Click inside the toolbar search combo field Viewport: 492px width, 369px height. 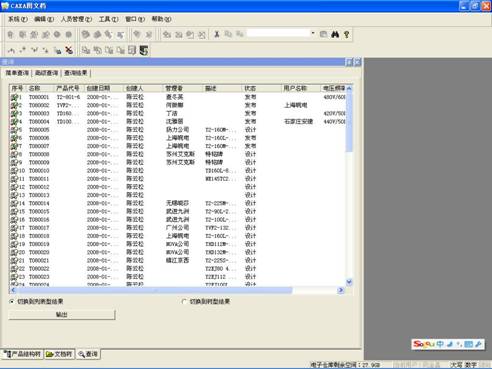click(278, 33)
